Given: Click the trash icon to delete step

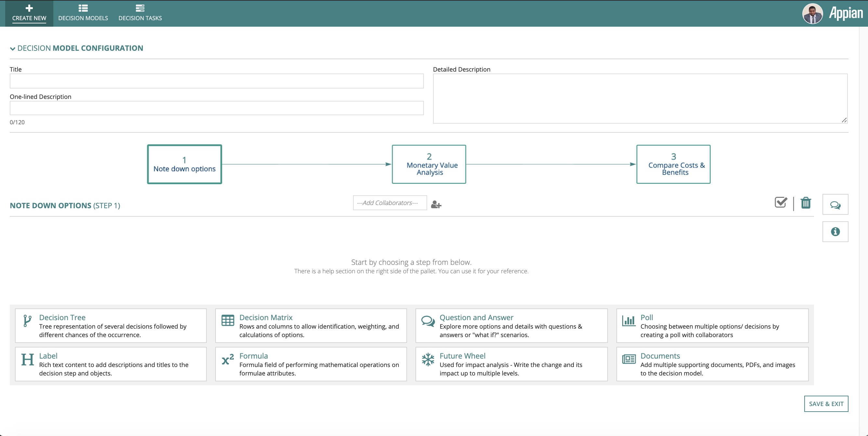Looking at the screenshot, I should 806,203.
